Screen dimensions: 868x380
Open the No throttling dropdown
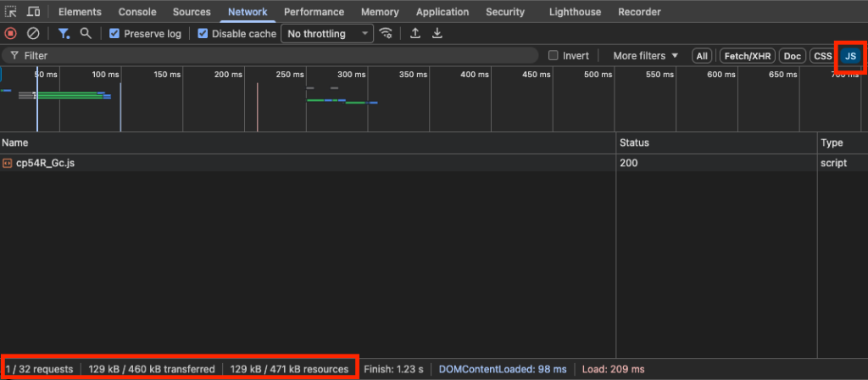click(327, 34)
